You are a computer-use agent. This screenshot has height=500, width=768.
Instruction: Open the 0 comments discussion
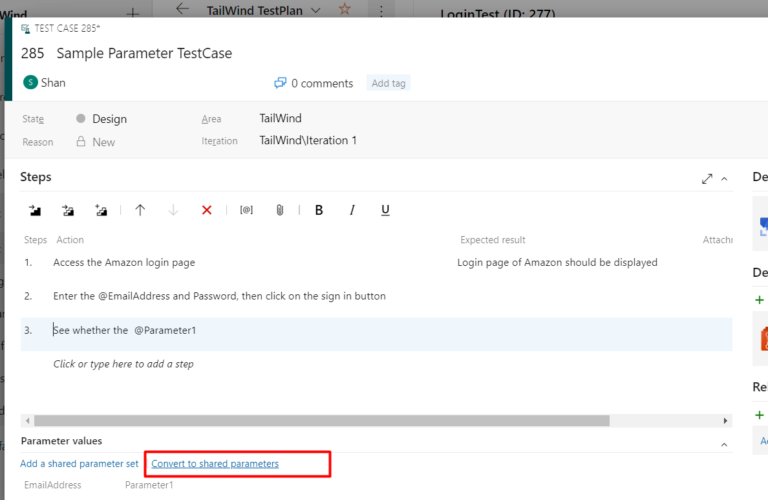point(313,83)
